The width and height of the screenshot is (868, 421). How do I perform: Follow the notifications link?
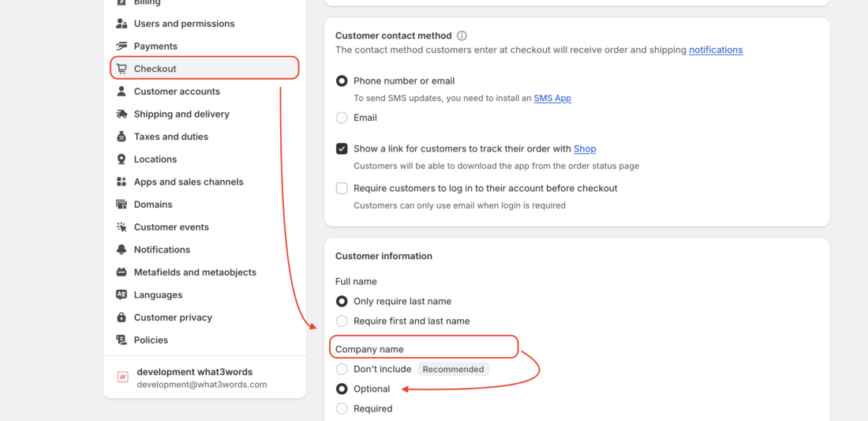[x=716, y=50]
